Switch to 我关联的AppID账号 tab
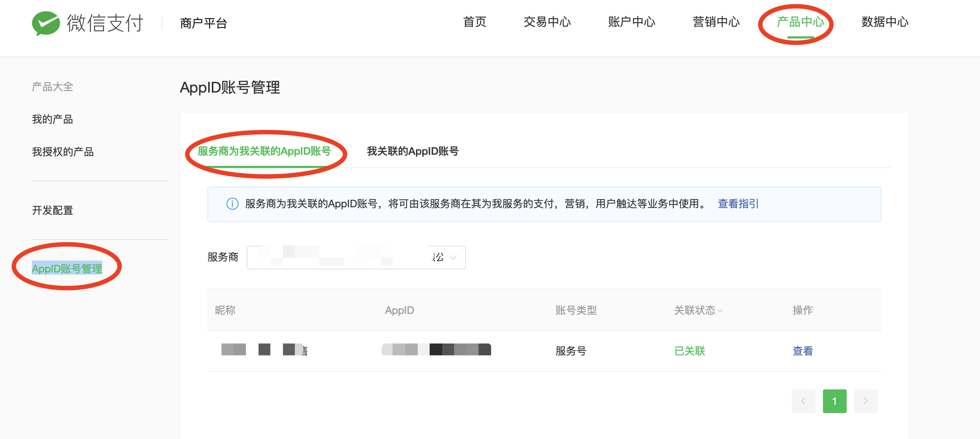Image resolution: width=980 pixels, height=439 pixels. click(x=412, y=151)
